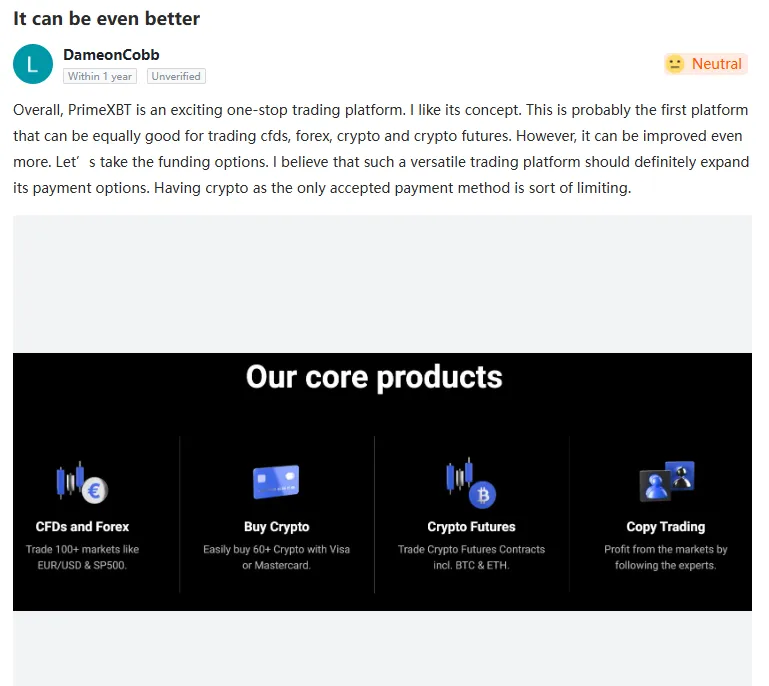This screenshot has width=769, height=686.
Task: Click the Easily buy 60+ Crypto description
Action: coord(277,557)
